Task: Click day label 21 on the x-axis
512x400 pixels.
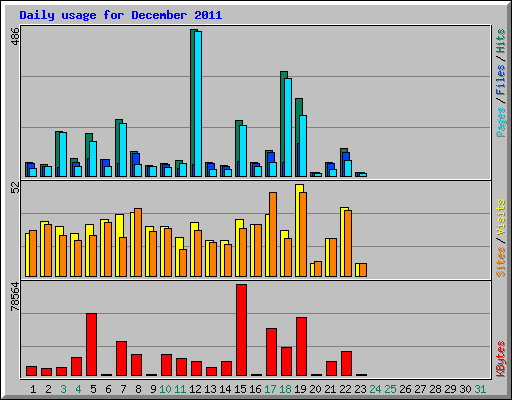Action: 330,389
